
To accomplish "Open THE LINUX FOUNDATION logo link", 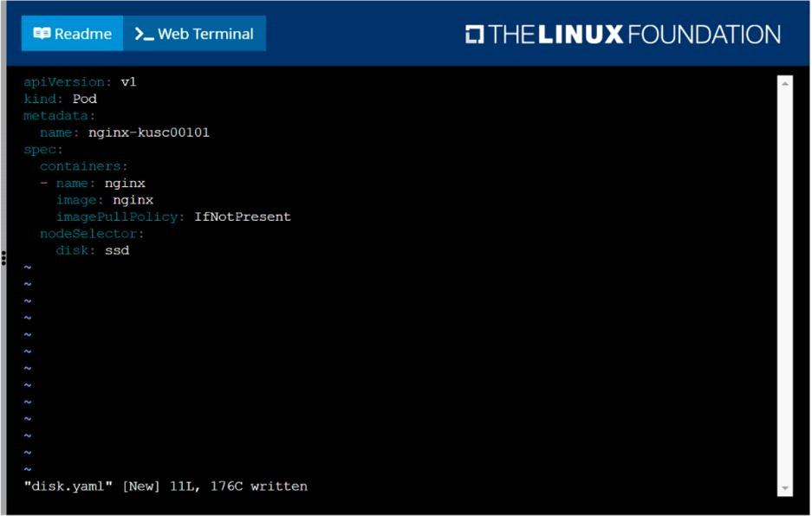I will 622,35.
